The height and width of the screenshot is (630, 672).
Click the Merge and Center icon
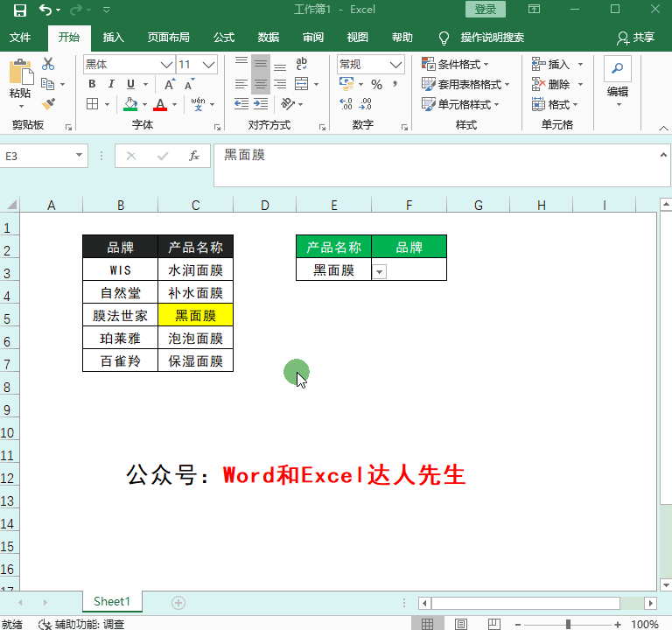(302, 84)
